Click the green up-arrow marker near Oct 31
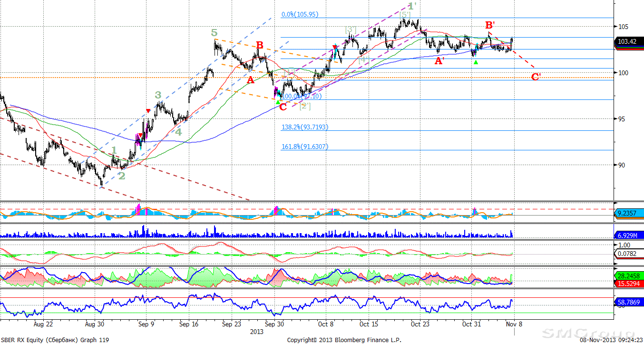Image resolution: width=644 pixels, height=344 pixels. pyautogui.click(x=476, y=62)
